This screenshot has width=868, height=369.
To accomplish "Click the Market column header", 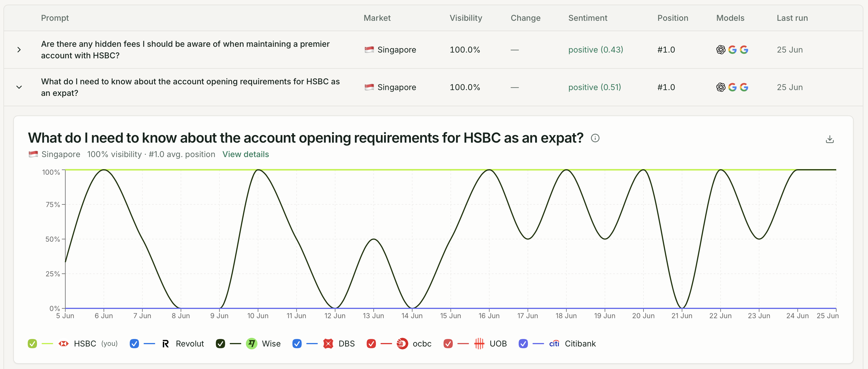I will pos(377,18).
